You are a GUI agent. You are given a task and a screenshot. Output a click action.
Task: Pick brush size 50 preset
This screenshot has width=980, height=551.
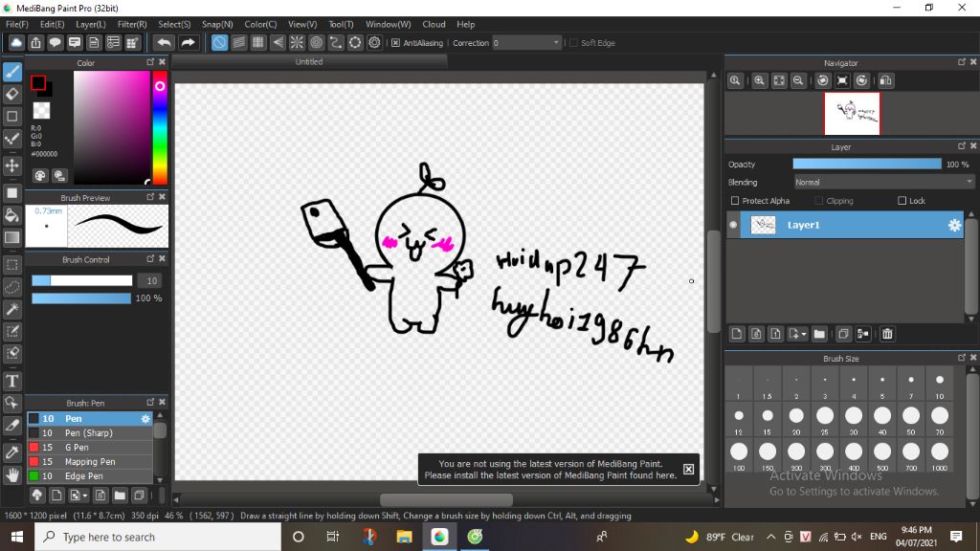[x=911, y=420]
